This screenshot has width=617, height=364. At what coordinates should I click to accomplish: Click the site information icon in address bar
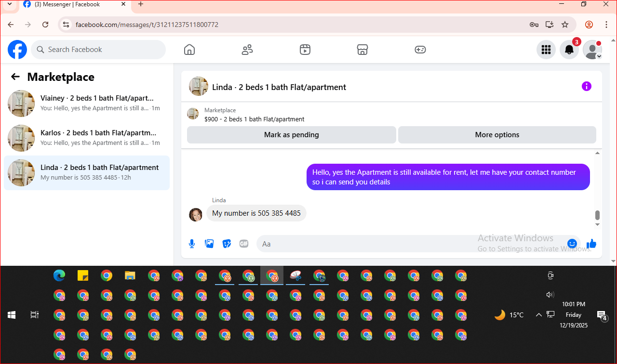tap(67, 25)
